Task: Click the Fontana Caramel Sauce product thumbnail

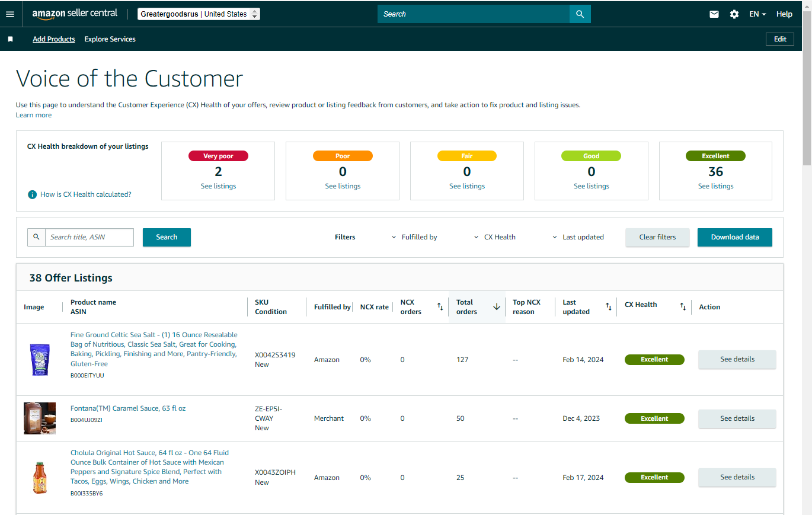Action: coord(40,418)
